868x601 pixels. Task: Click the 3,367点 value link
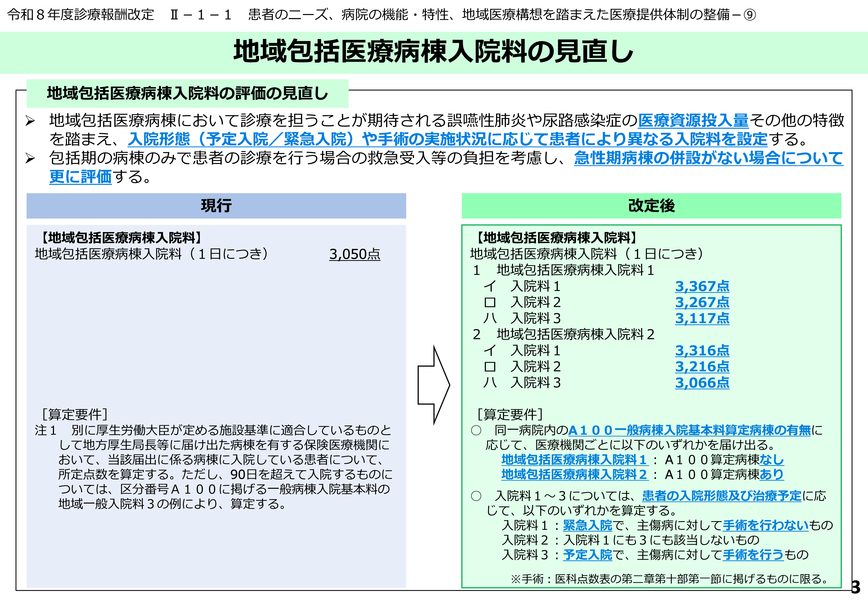point(702,286)
